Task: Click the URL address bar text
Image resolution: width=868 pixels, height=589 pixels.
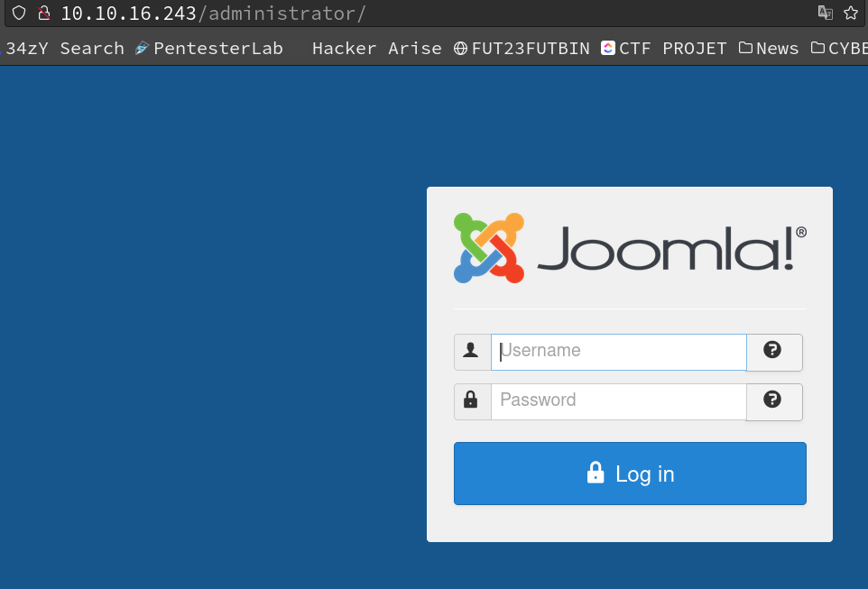Action: 213,14
